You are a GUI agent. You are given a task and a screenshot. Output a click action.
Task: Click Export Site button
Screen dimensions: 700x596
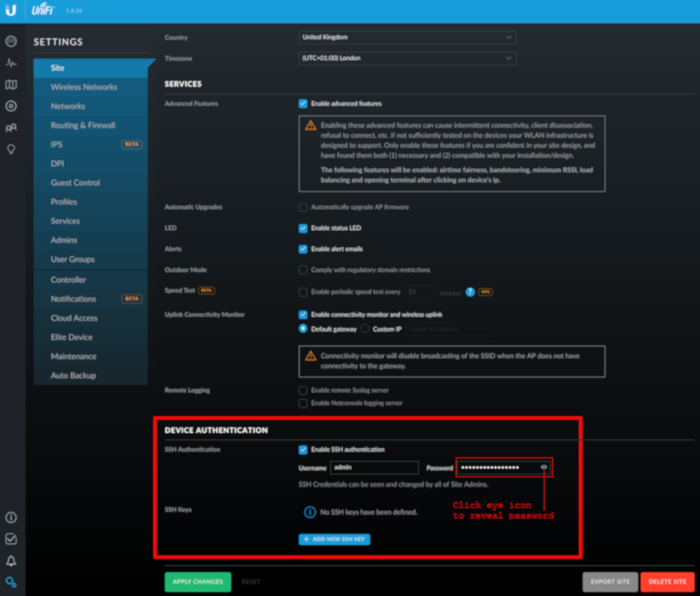[x=610, y=581]
